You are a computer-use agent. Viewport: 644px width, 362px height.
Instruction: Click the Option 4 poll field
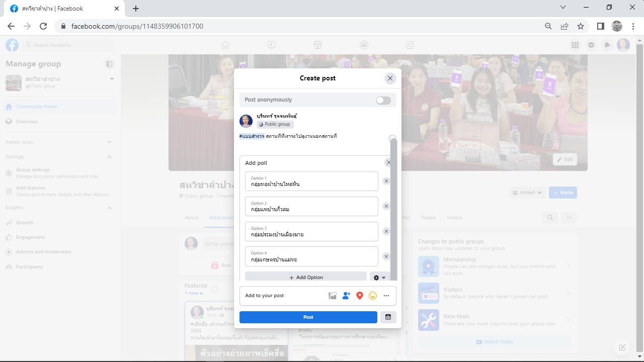pos(311,256)
